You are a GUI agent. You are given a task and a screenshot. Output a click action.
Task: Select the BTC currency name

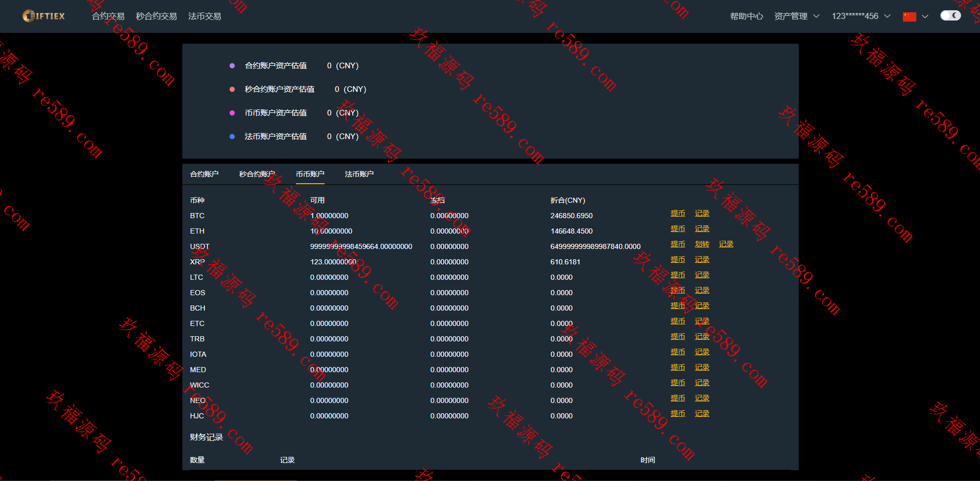[x=197, y=216]
